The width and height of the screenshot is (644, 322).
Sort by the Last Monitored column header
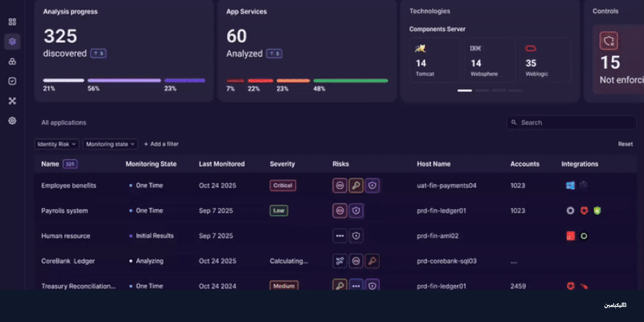tap(222, 164)
